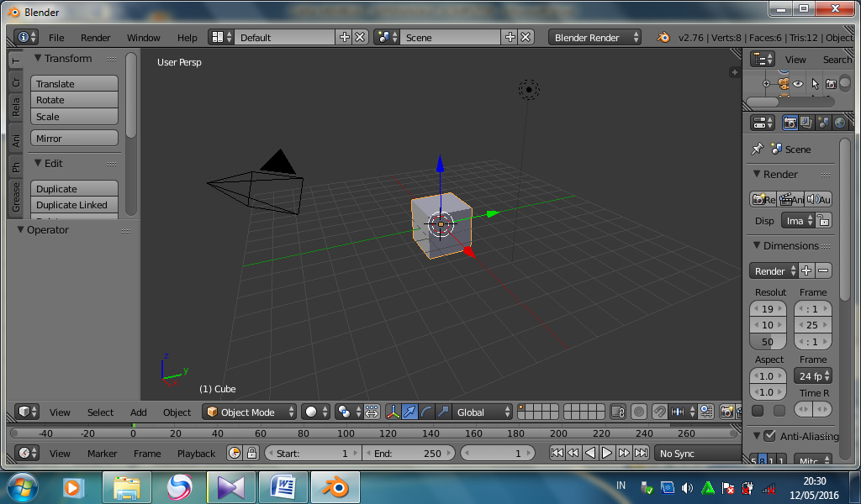The height and width of the screenshot is (504, 861).
Task: Click the editor type selector in viewport header
Action: tap(26, 412)
